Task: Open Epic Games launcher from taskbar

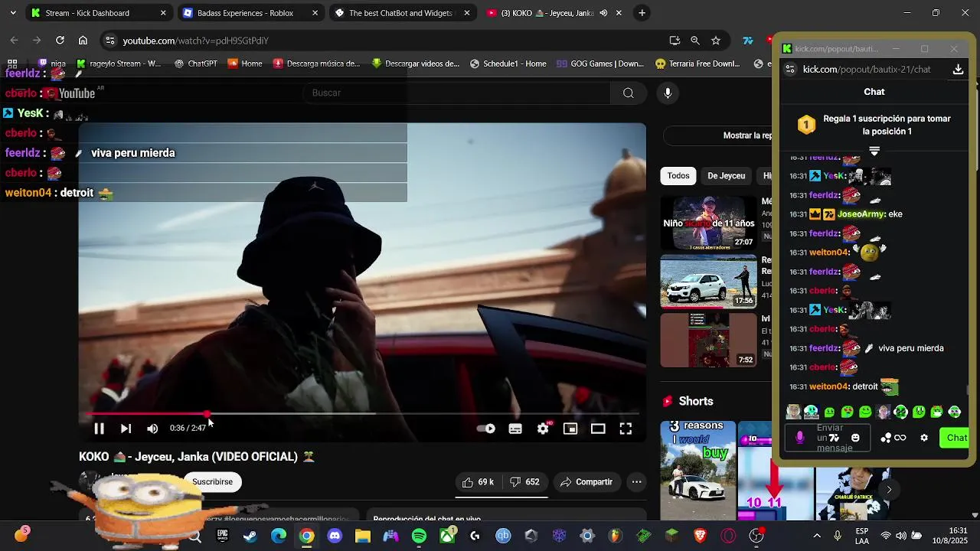Action: pyautogui.click(x=222, y=536)
